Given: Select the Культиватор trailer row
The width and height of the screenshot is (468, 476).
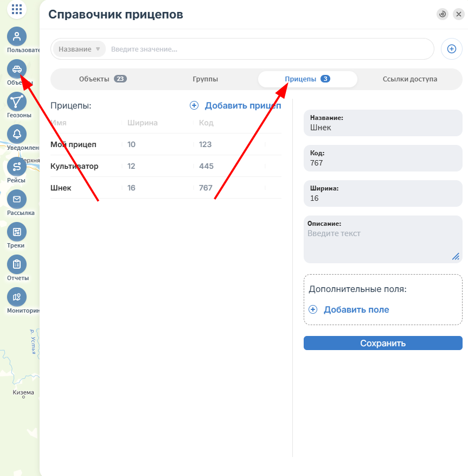Looking at the screenshot, I should point(166,166).
